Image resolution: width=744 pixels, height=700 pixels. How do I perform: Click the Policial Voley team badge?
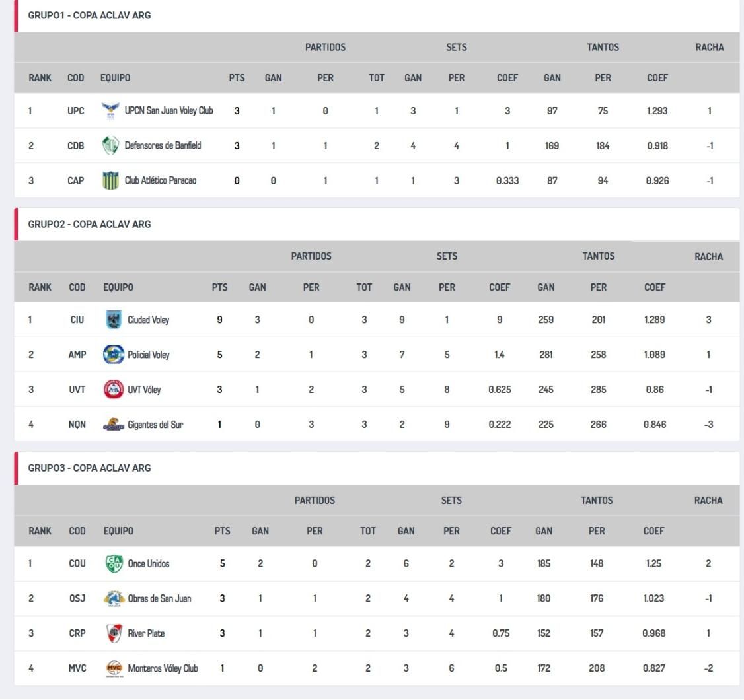pyautogui.click(x=114, y=355)
